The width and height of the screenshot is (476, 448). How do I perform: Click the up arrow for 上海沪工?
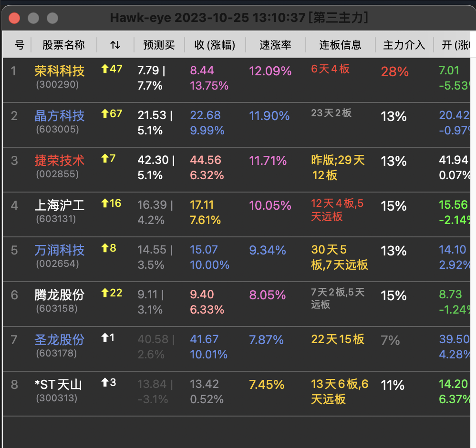[105, 204]
